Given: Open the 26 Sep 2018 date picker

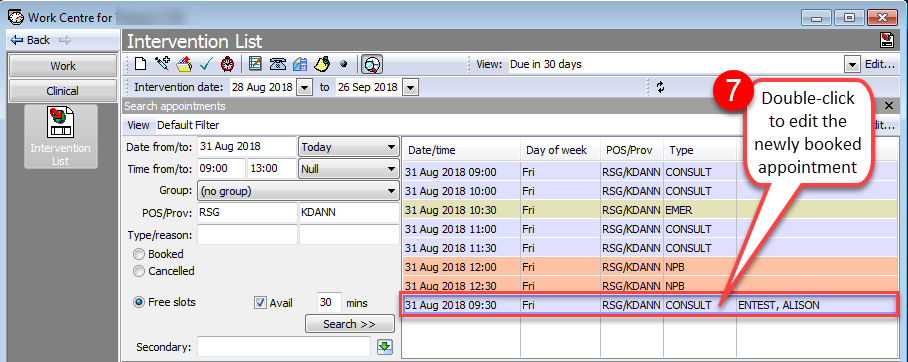Looking at the screenshot, I should pyautogui.click(x=410, y=88).
